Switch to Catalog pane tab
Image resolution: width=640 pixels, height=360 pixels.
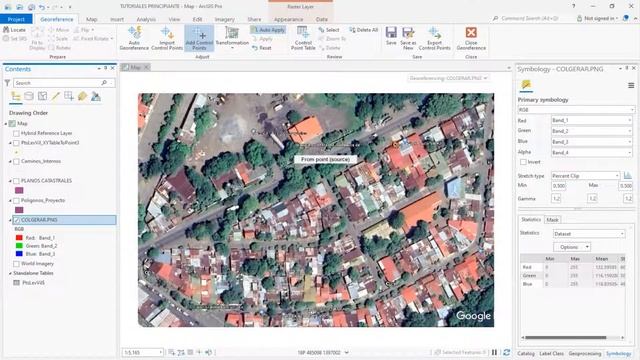(526, 353)
